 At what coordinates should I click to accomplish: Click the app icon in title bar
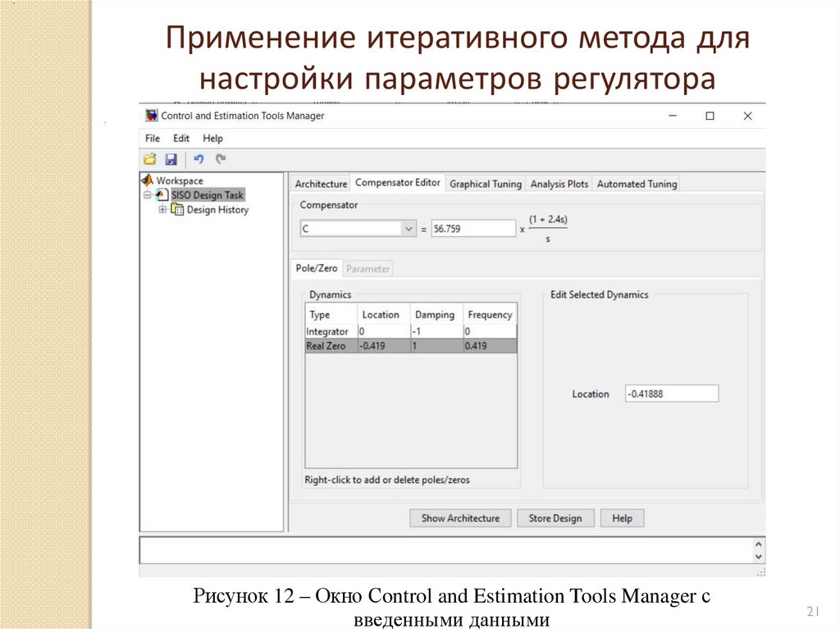tap(152, 115)
